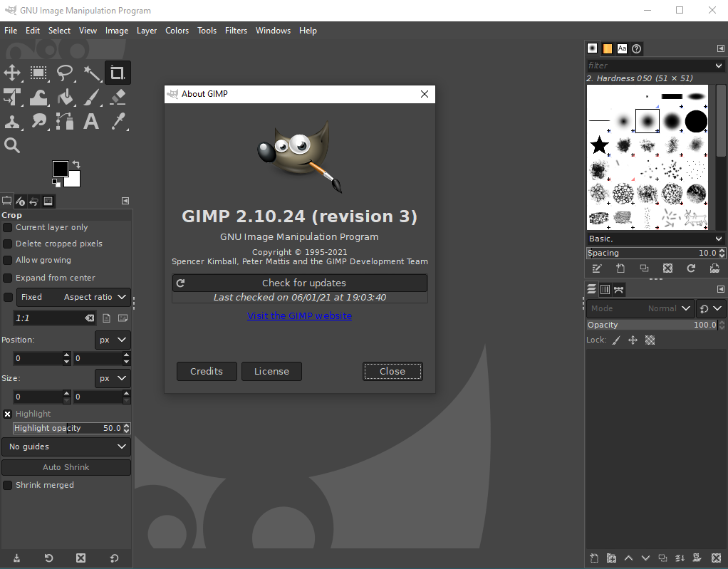Click the Auto Shrink button
This screenshot has height=569, width=728.
pyautogui.click(x=66, y=467)
